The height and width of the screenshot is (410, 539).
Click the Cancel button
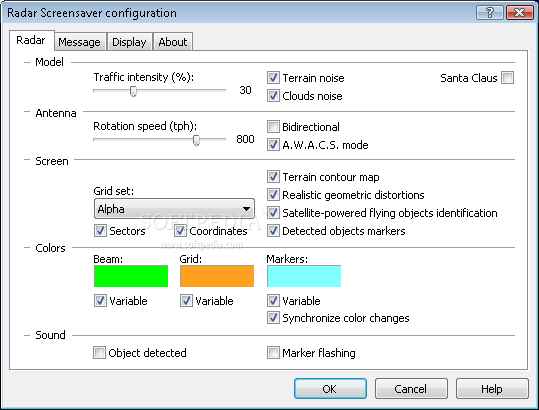pos(411,389)
